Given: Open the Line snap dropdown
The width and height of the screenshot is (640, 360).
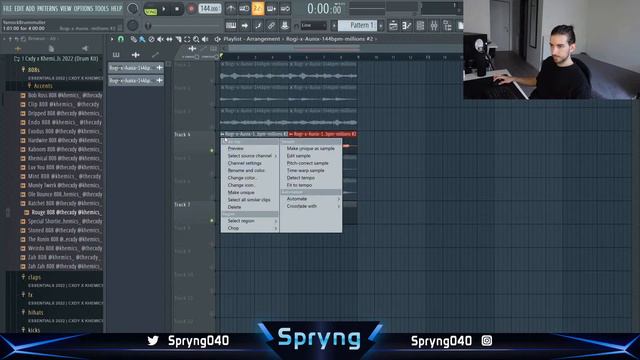Looking at the screenshot, I should 313,26.
